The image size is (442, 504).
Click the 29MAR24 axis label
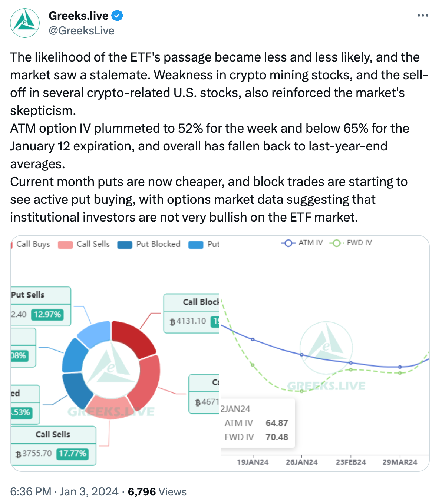click(x=400, y=462)
